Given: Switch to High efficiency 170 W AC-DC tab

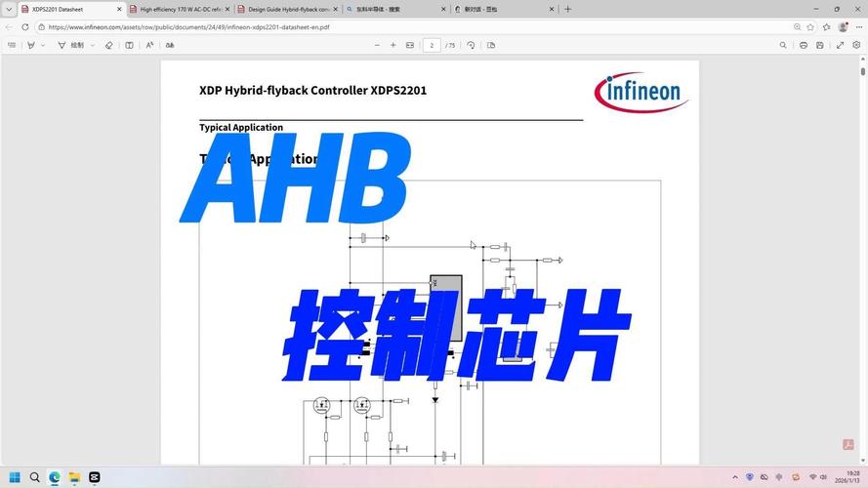Looking at the screenshot, I should pyautogui.click(x=180, y=10).
